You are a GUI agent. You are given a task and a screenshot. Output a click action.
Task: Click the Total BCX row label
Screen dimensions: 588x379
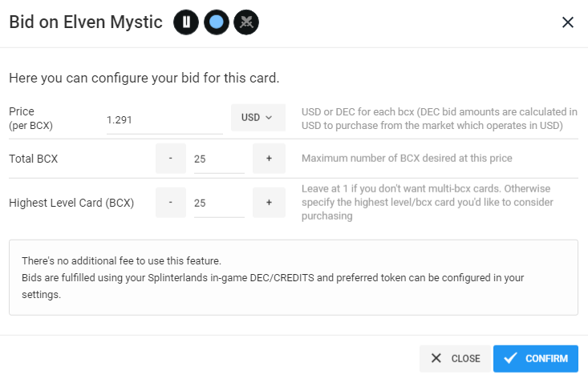tap(34, 159)
